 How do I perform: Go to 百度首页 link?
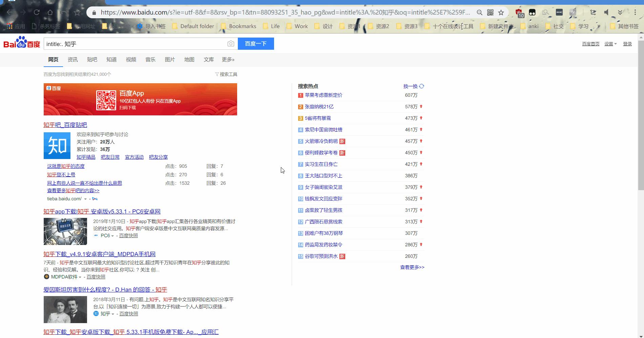click(x=590, y=44)
